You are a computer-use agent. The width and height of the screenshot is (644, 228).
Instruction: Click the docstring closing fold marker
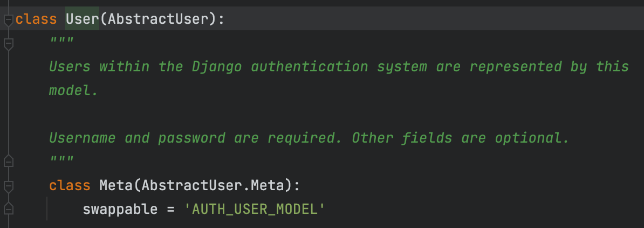(8, 161)
